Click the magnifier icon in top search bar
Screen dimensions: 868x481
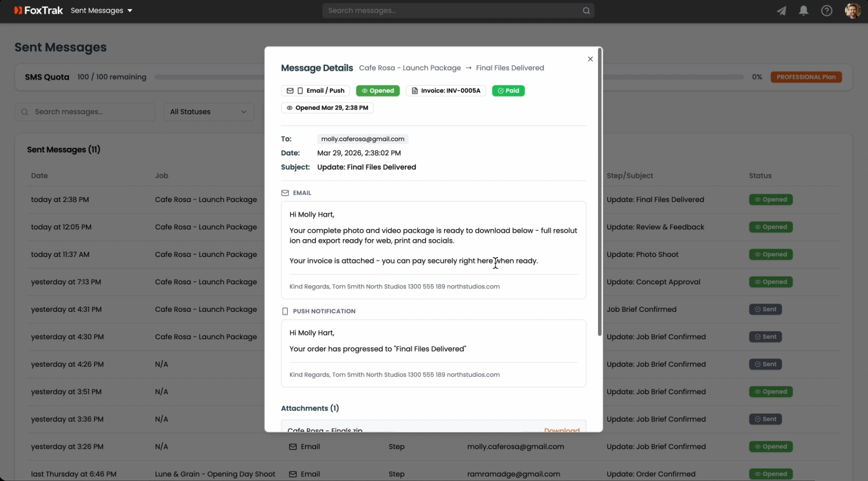pyautogui.click(x=586, y=11)
